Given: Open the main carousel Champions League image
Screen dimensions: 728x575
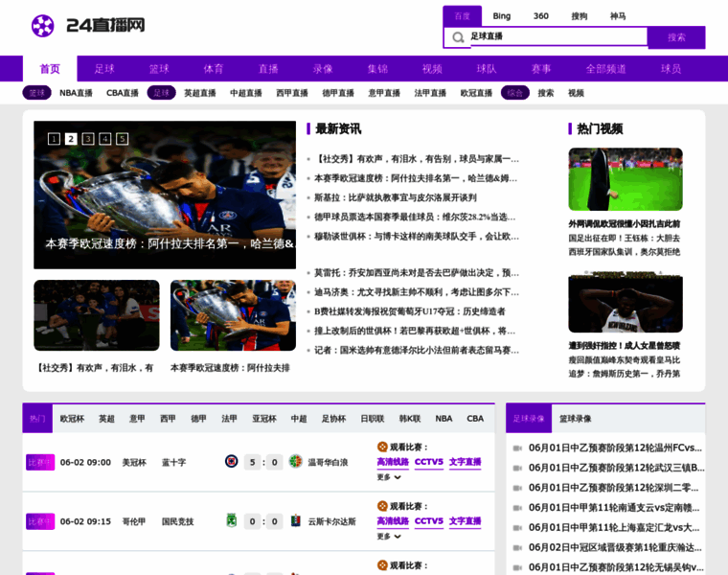Looking at the screenshot, I should [x=165, y=195].
